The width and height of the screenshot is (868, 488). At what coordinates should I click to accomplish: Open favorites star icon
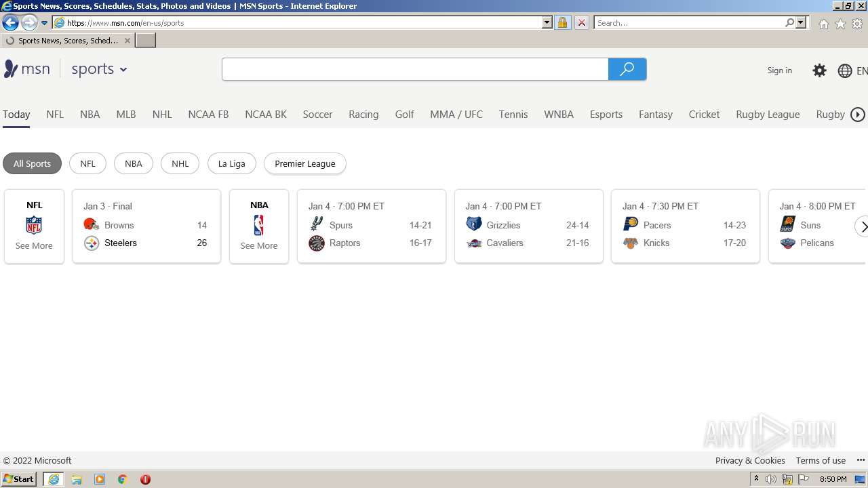coord(840,24)
